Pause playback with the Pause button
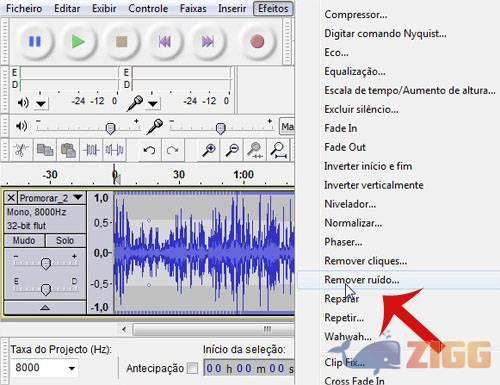 click(35, 42)
